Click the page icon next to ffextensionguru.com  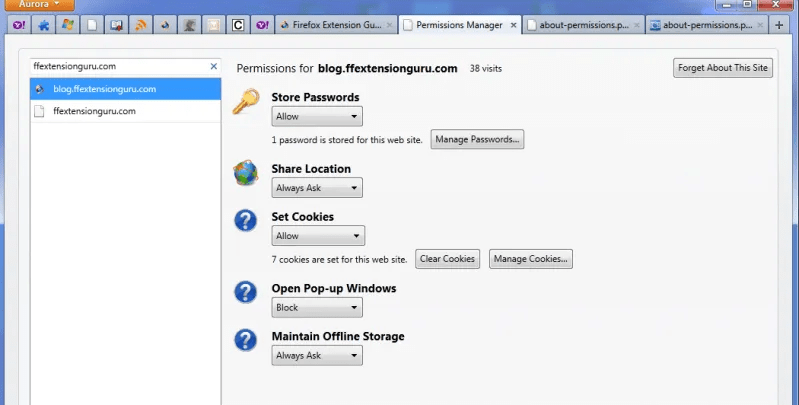[x=39, y=111]
